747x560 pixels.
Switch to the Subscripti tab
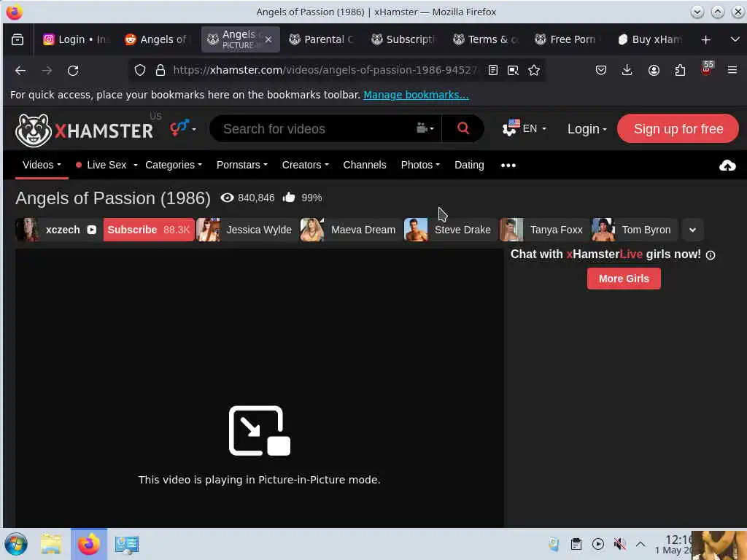click(404, 39)
